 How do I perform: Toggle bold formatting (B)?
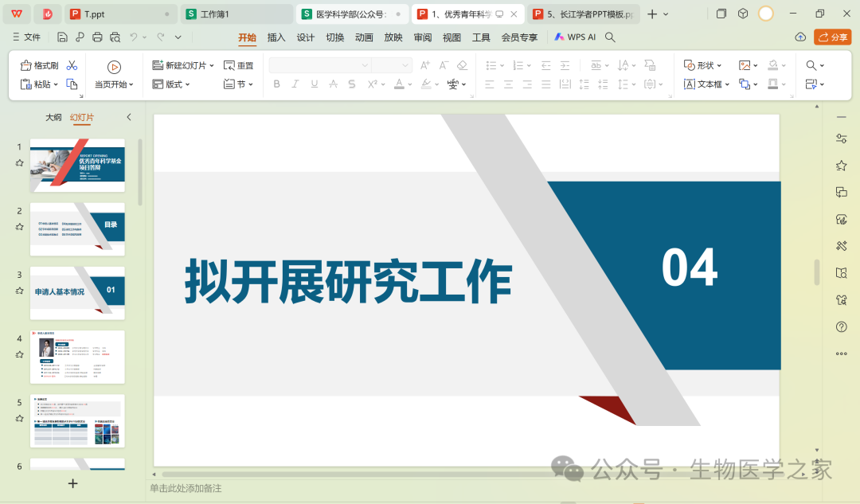point(277,84)
